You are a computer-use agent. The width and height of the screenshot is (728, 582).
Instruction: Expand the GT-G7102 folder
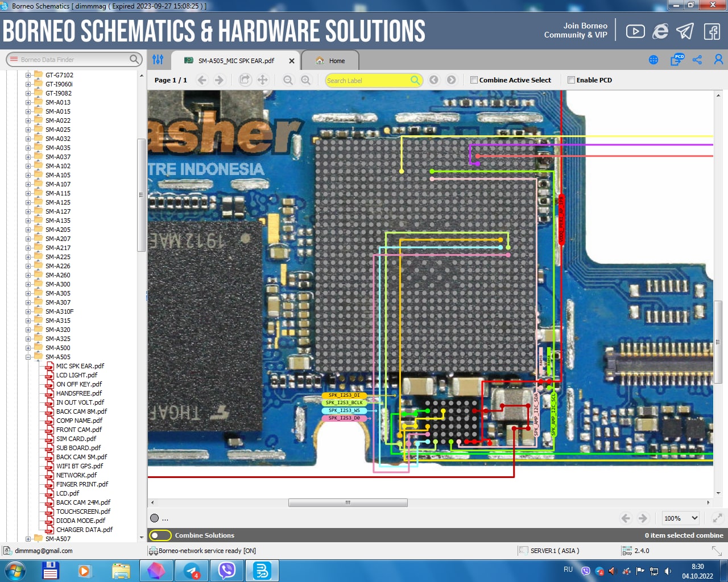coord(28,75)
